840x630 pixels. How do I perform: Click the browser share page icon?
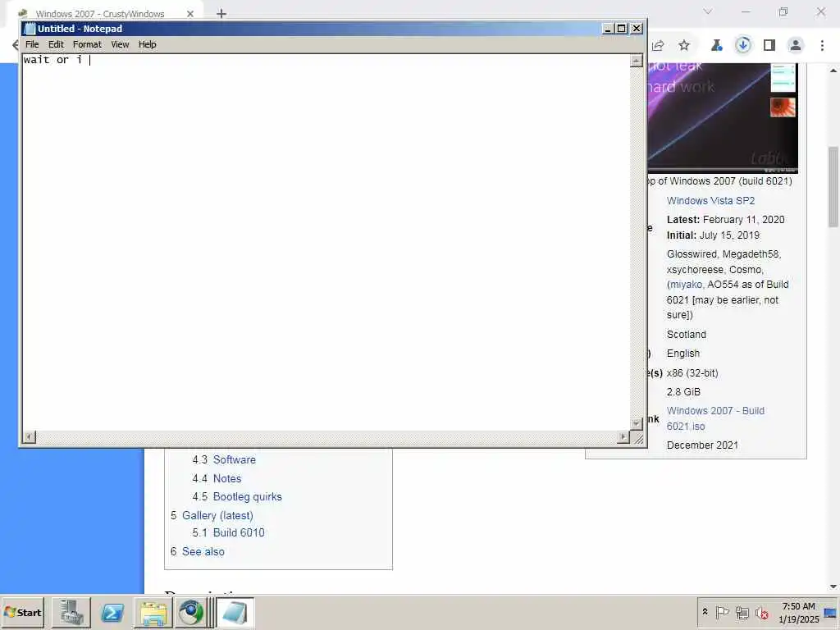659,46
